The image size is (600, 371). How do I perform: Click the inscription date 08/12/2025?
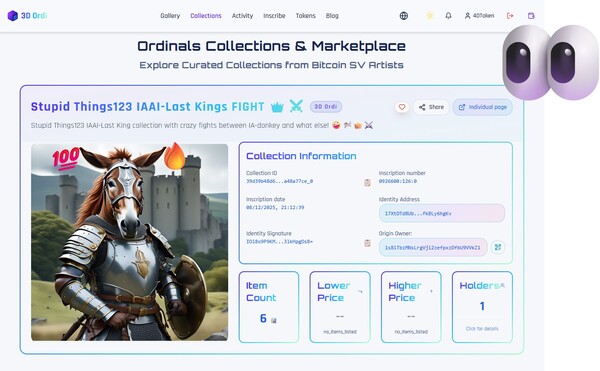pos(275,207)
